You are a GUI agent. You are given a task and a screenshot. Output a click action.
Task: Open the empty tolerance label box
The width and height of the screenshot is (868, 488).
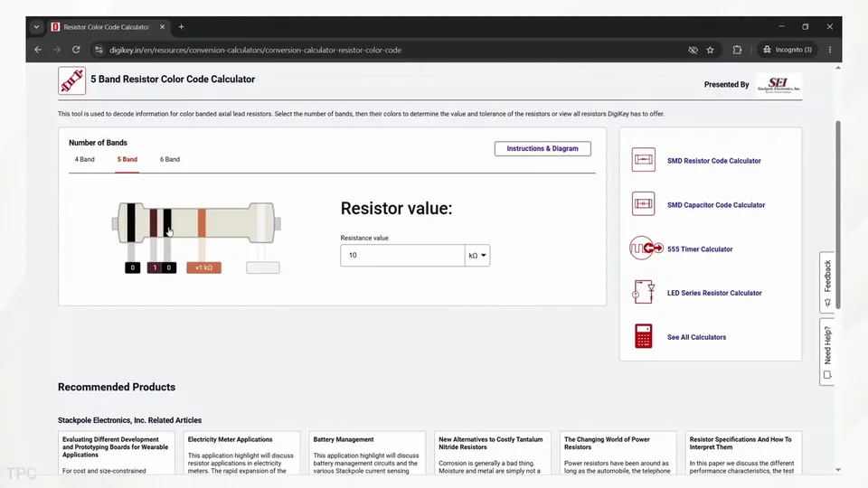click(263, 267)
